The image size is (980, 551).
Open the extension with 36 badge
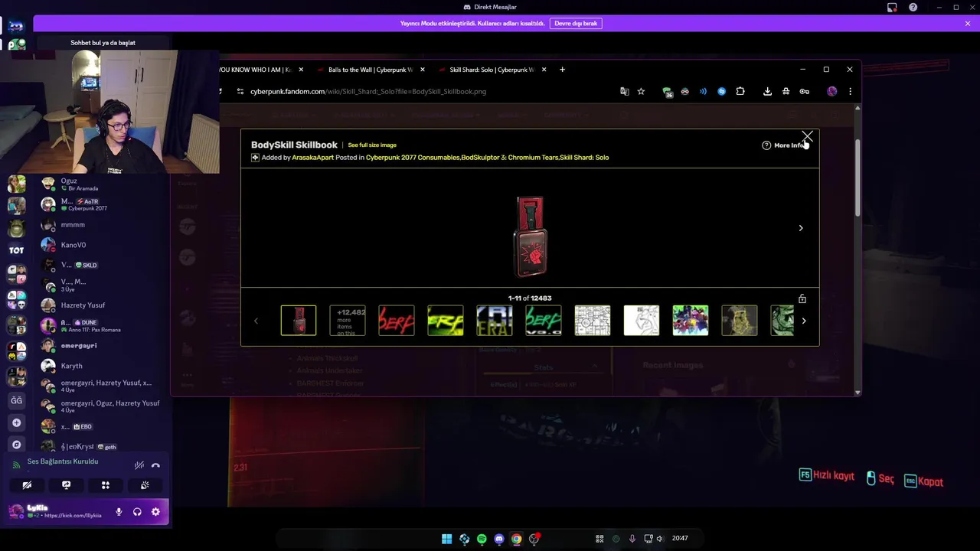click(668, 92)
